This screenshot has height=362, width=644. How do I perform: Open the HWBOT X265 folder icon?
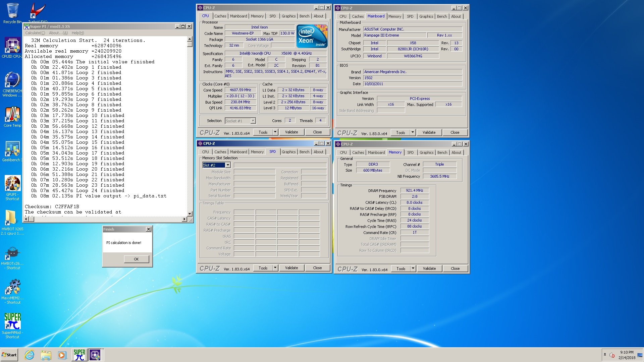12,223
